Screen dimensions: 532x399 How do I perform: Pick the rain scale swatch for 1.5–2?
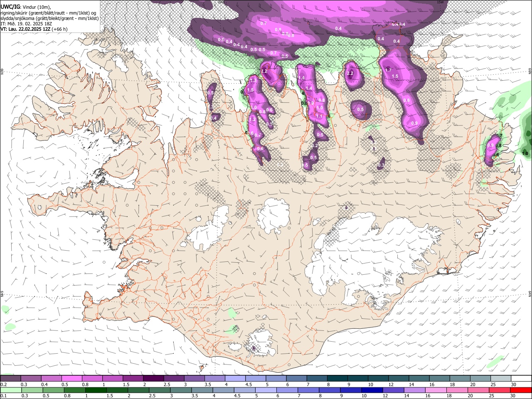(117, 390)
